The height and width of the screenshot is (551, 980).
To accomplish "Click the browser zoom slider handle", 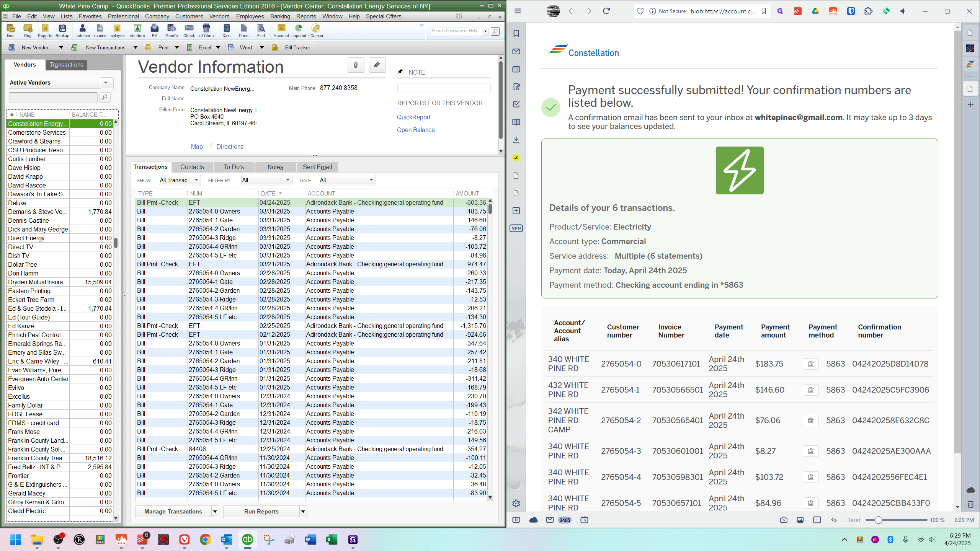I will [879, 520].
